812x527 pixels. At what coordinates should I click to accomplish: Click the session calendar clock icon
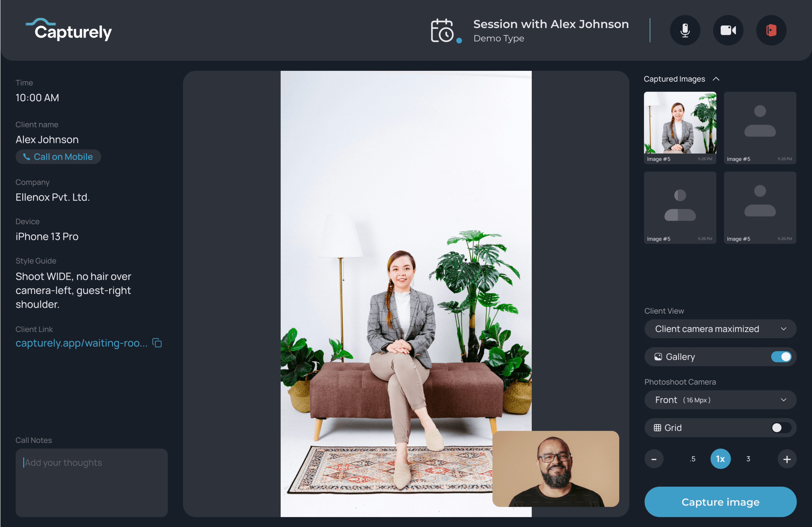pos(443,31)
